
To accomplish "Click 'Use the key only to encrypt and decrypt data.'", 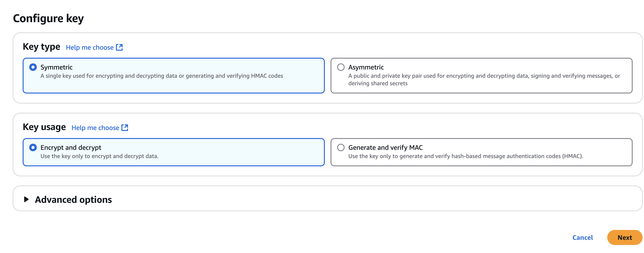I will [x=99, y=156].
